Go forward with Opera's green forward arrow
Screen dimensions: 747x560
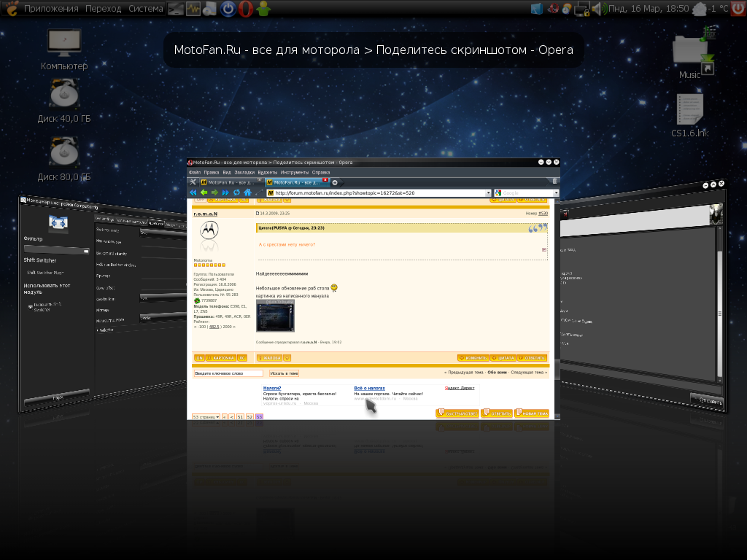point(215,192)
